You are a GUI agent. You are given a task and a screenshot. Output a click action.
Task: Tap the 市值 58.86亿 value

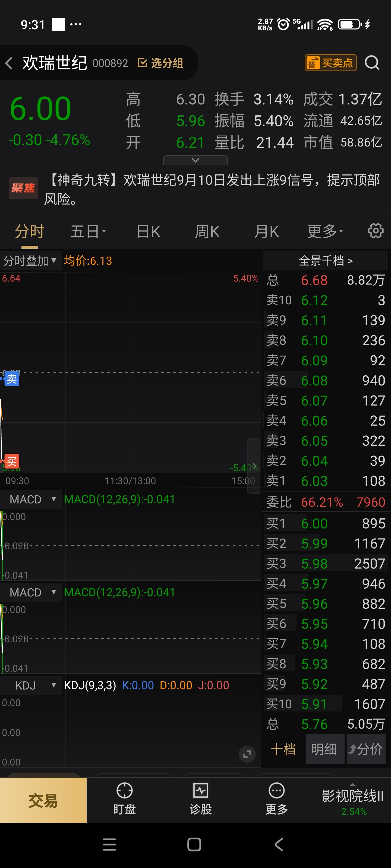[361, 142]
